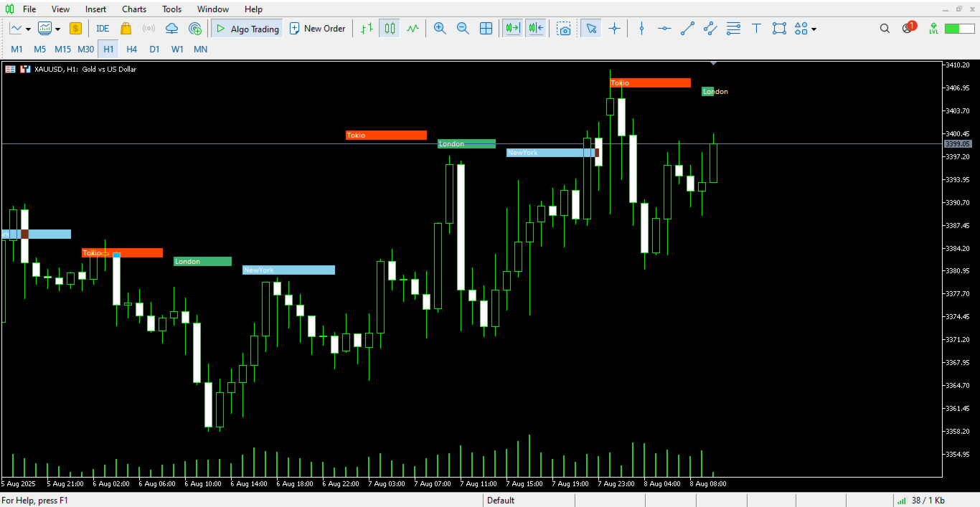
Task: Click the green LVL level icon
Action: [933, 29]
